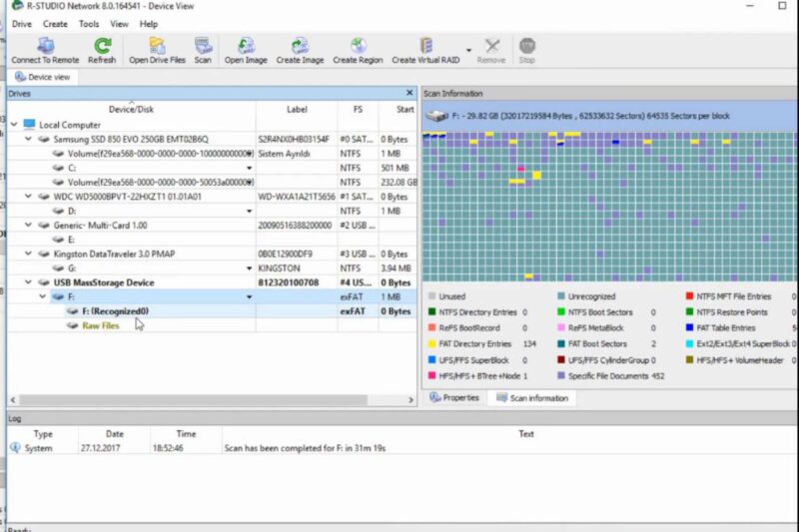Select the Generic- Multi-Card device icon
Viewport: 799px width, 532px height.
click(x=44, y=225)
